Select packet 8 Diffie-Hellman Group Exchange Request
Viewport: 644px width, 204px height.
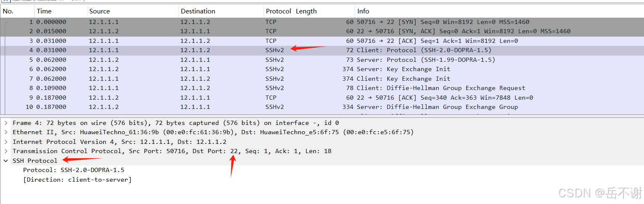point(322,88)
